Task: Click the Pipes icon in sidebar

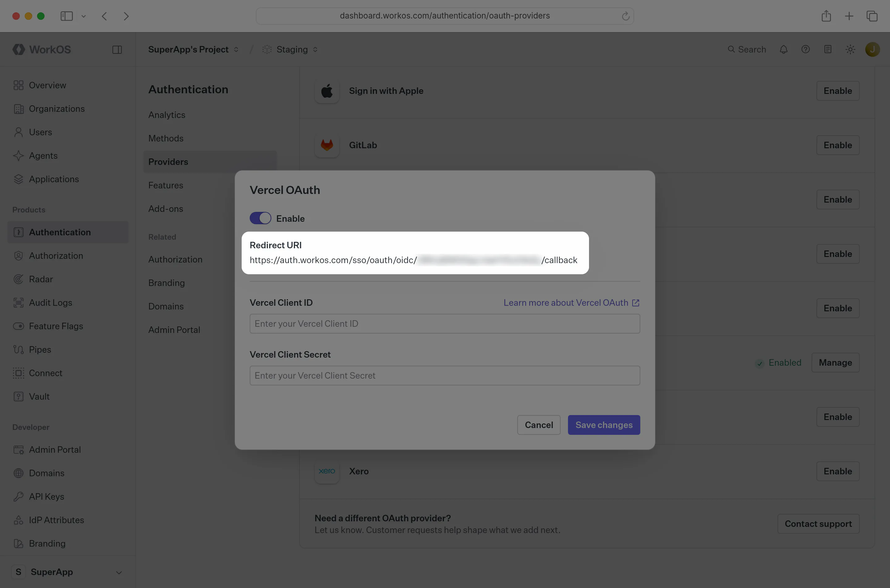Action: coord(18,350)
